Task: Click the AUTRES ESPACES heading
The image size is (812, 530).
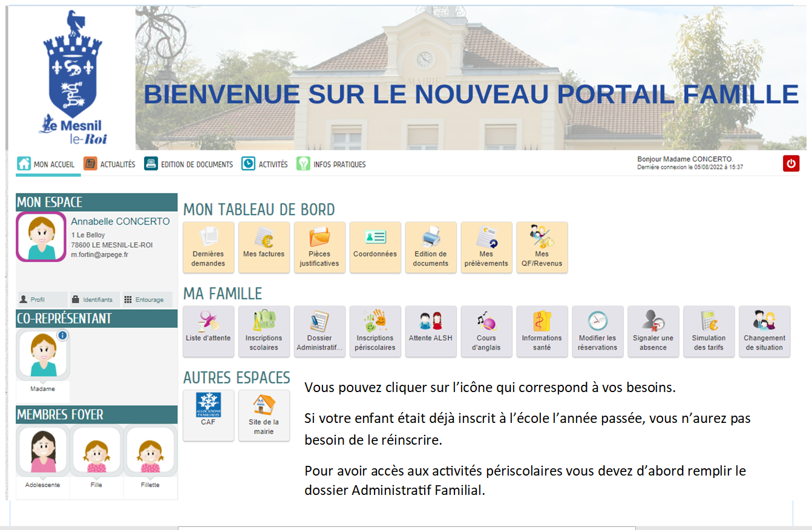Action: (x=237, y=378)
